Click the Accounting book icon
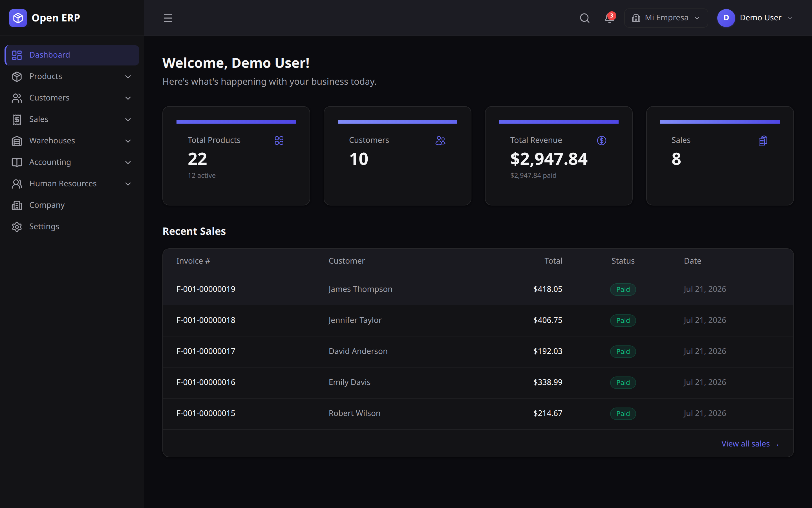The height and width of the screenshot is (508, 812). [17, 162]
